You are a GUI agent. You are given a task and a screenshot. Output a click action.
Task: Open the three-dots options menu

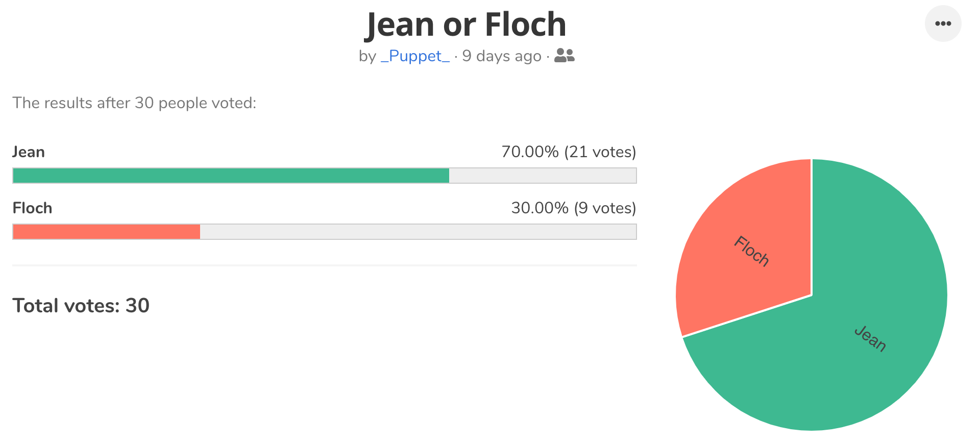pos(943,23)
